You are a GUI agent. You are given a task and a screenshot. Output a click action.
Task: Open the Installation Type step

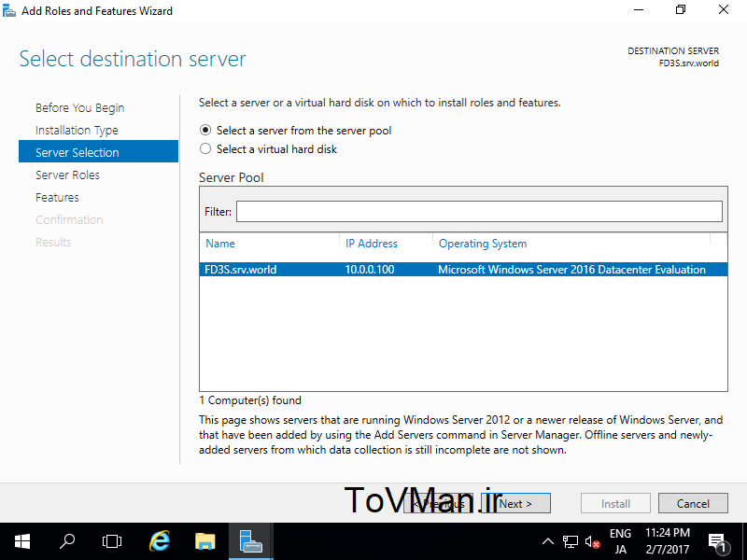click(x=77, y=131)
